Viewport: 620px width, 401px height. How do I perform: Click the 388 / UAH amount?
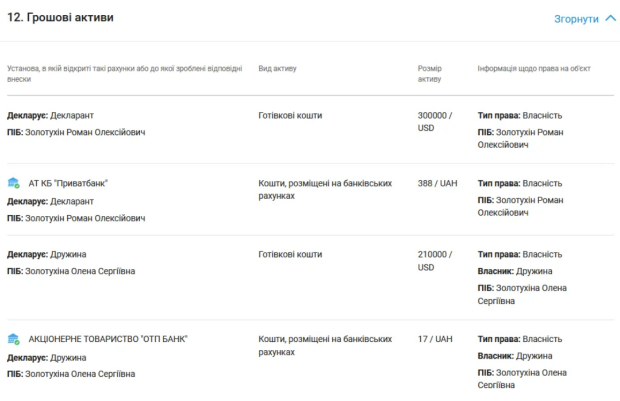(437, 183)
